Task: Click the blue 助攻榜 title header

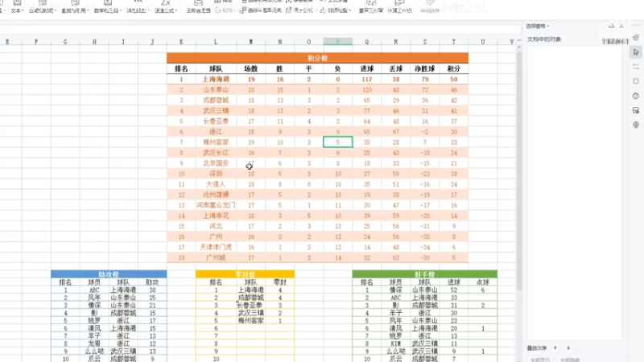Action: click(x=109, y=274)
